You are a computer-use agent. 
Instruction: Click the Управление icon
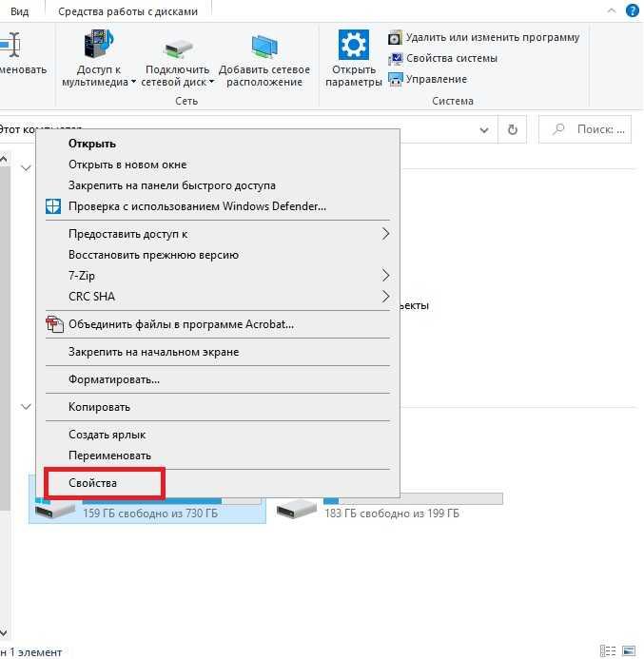395,79
